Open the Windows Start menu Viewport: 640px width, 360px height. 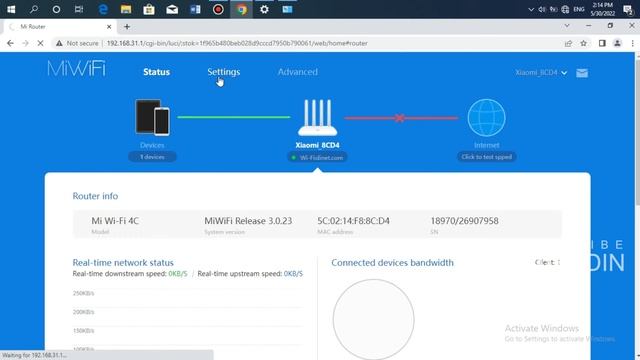11,9
